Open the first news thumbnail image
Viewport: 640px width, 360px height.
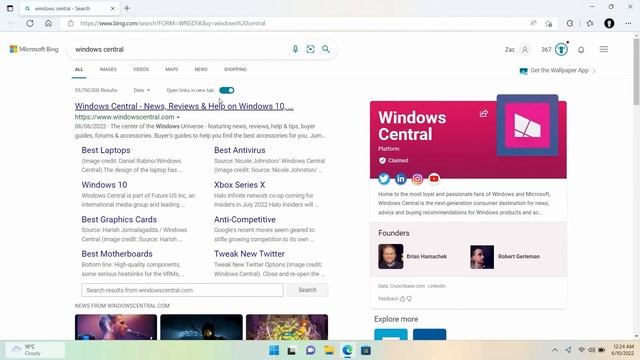(x=116, y=327)
